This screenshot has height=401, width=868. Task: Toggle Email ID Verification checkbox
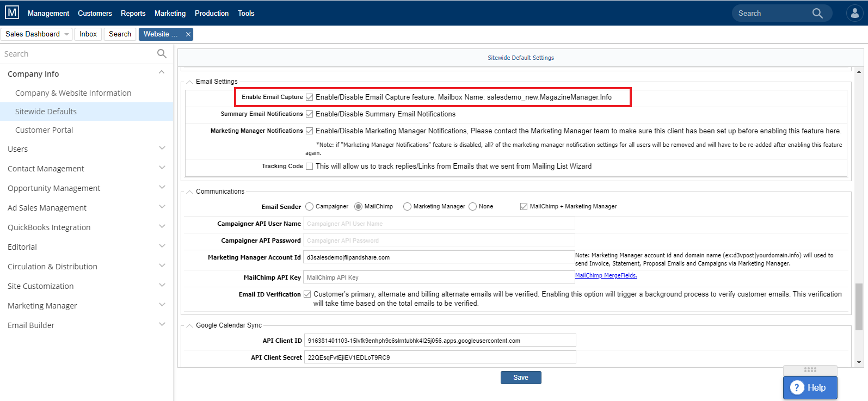tap(307, 294)
